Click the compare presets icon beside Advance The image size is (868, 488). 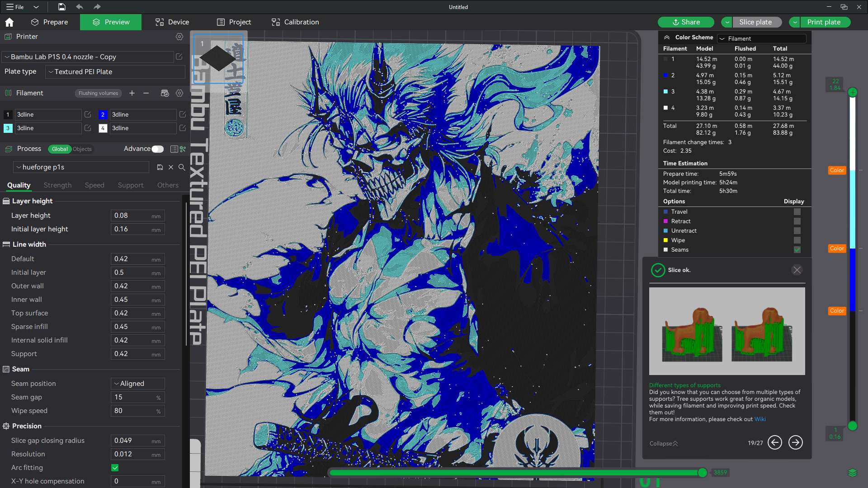coord(183,149)
